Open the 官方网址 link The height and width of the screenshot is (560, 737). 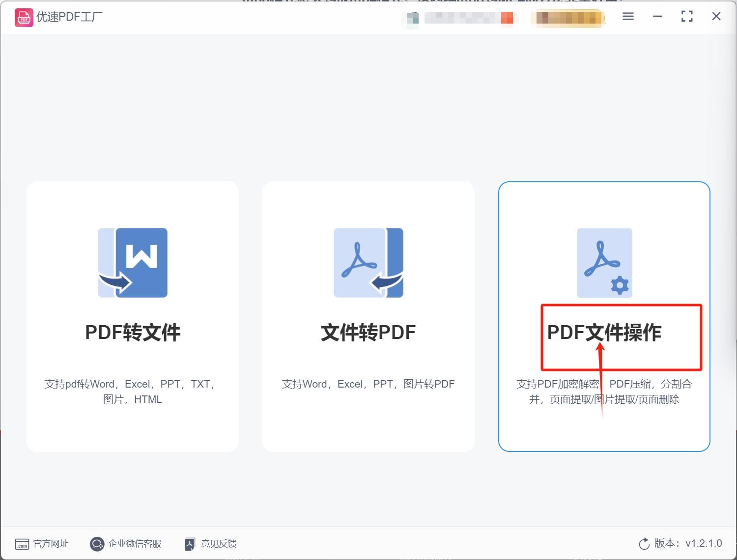(51, 544)
